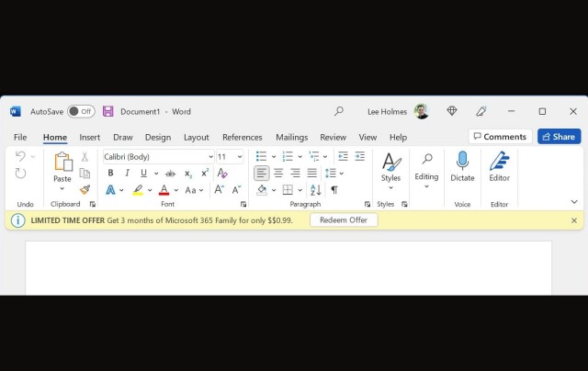
Task: Click the Undo arrow icon
Action: click(20, 156)
